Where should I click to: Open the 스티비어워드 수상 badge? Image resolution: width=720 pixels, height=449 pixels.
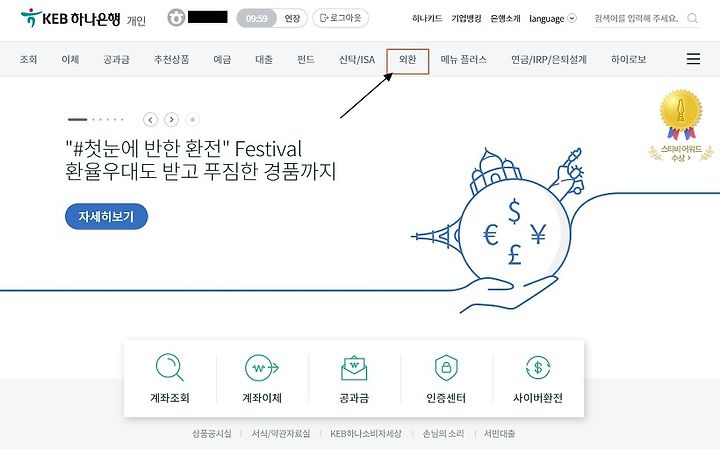pyautogui.click(x=681, y=126)
